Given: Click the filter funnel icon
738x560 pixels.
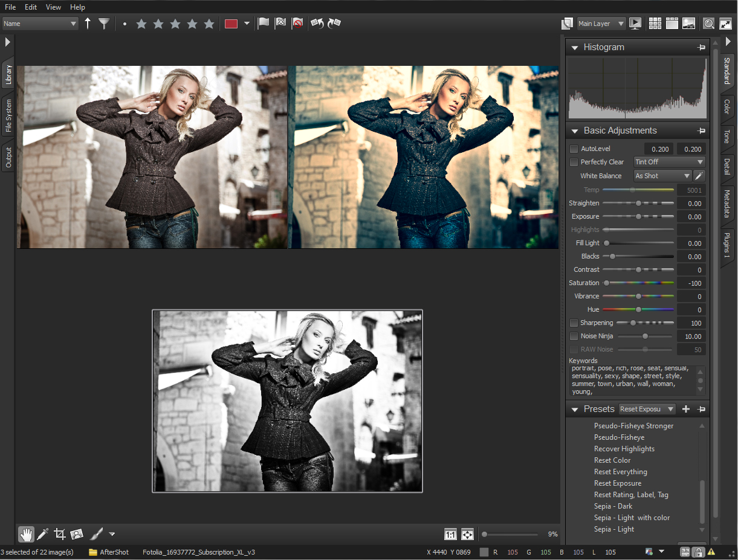Looking at the screenshot, I should click(105, 24).
